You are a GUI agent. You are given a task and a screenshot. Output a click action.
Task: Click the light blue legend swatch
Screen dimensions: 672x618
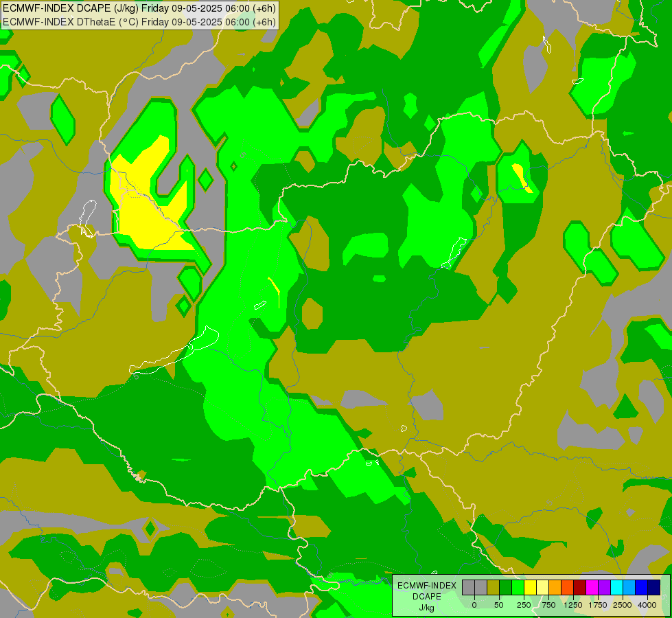coord(629,588)
